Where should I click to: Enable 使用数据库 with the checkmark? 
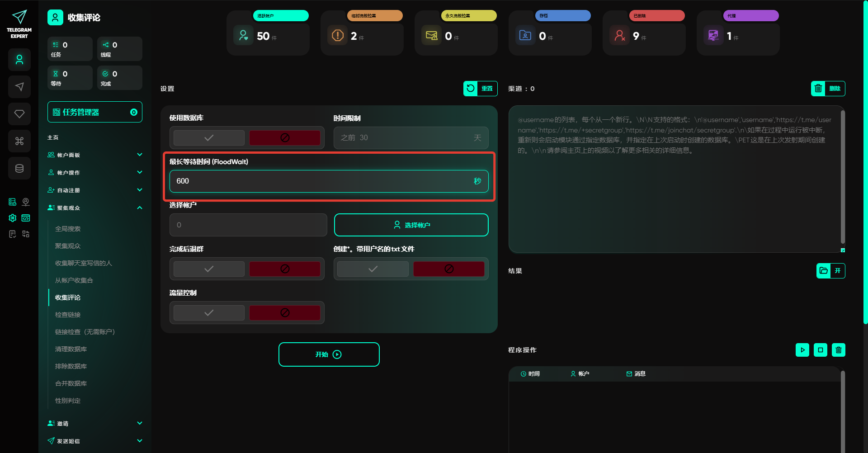pyautogui.click(x=209, y=138)
